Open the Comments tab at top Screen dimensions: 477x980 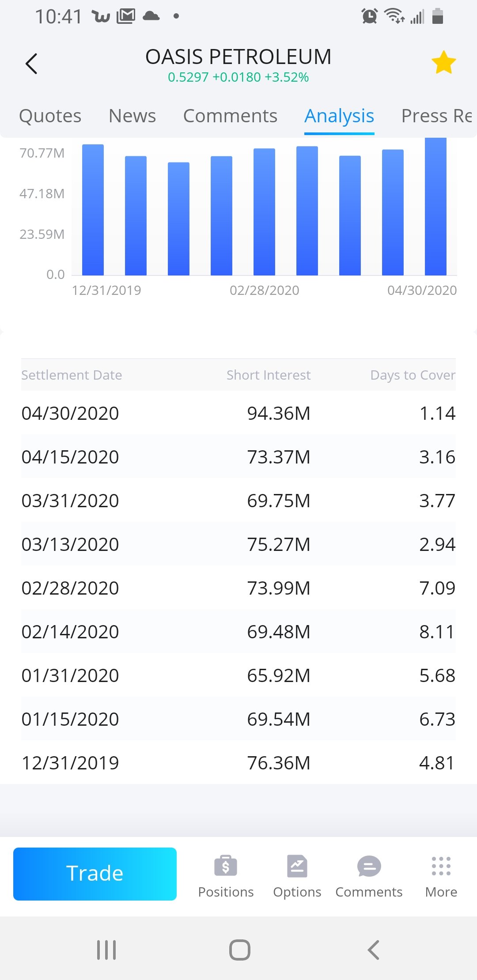click(230, 116)
